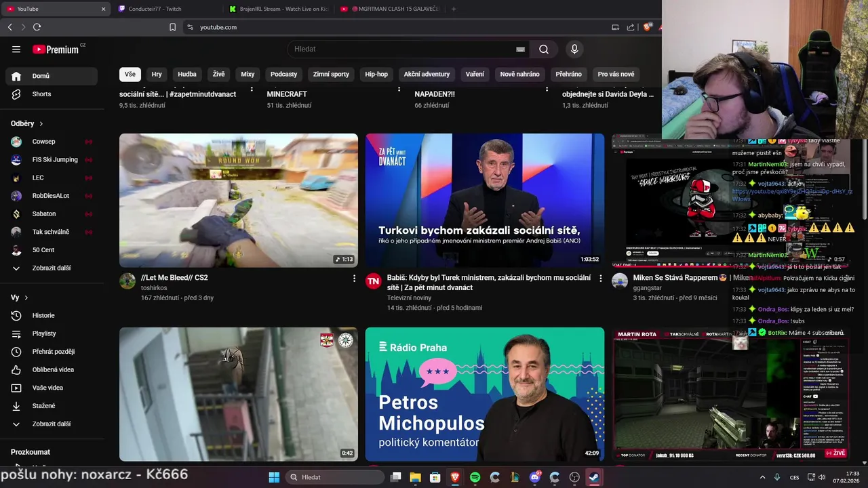The image size is (868, 488).
Task: Go to Domů in the sidebar
Action: click(x=52, y=76)
